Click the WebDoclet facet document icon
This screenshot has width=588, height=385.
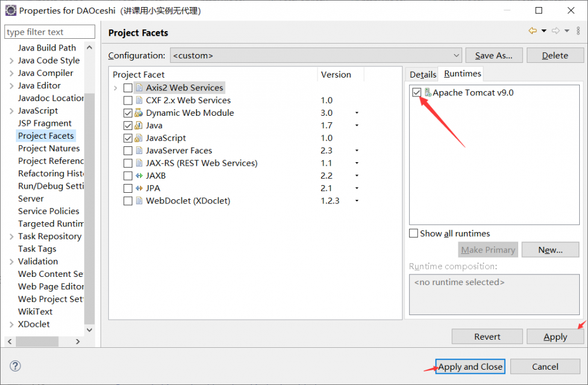139,200
